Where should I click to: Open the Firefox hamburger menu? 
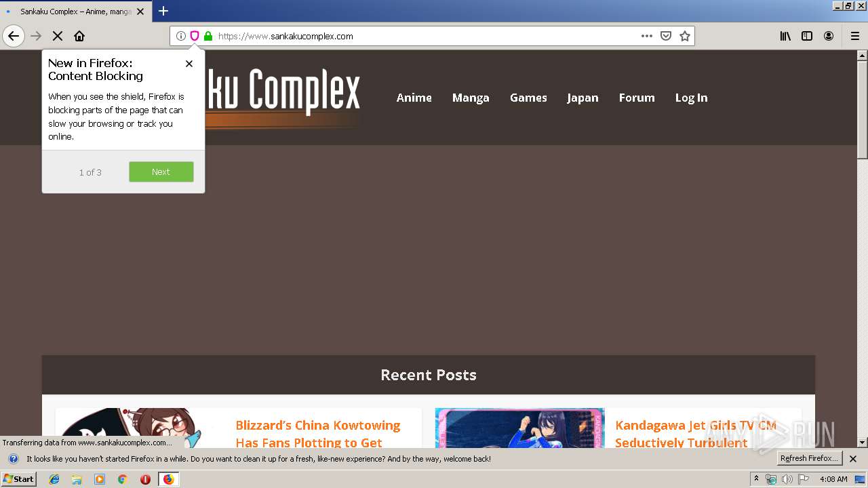tap(855, 36)
